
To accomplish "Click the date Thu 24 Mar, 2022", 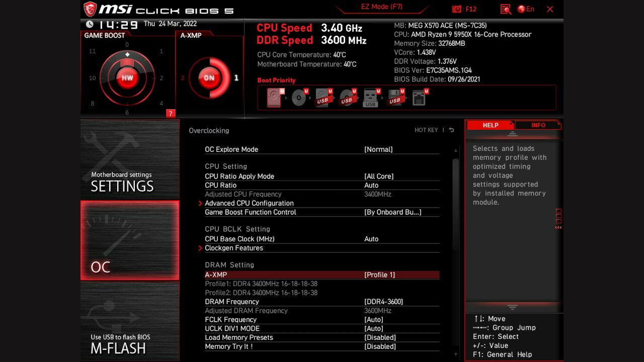I will click(170, 24).
